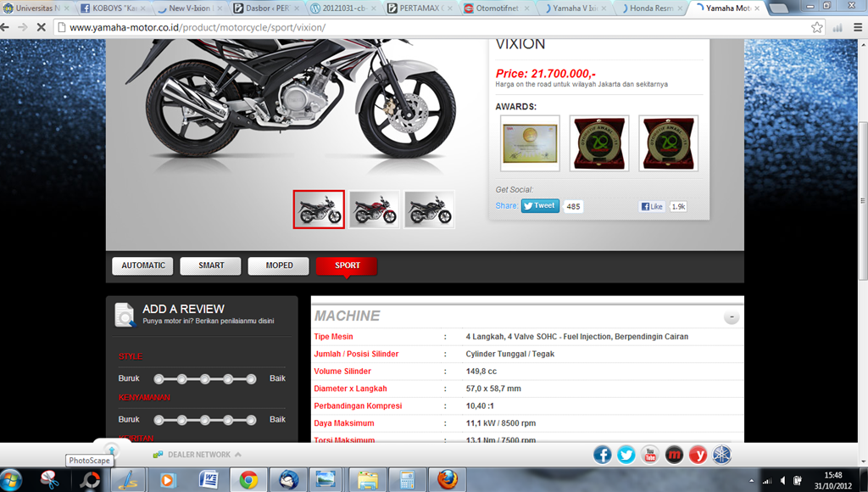Launch Firefox from the Windows taskbar
868x492 pixels.
pyautogui.click(x=448, y=479)
